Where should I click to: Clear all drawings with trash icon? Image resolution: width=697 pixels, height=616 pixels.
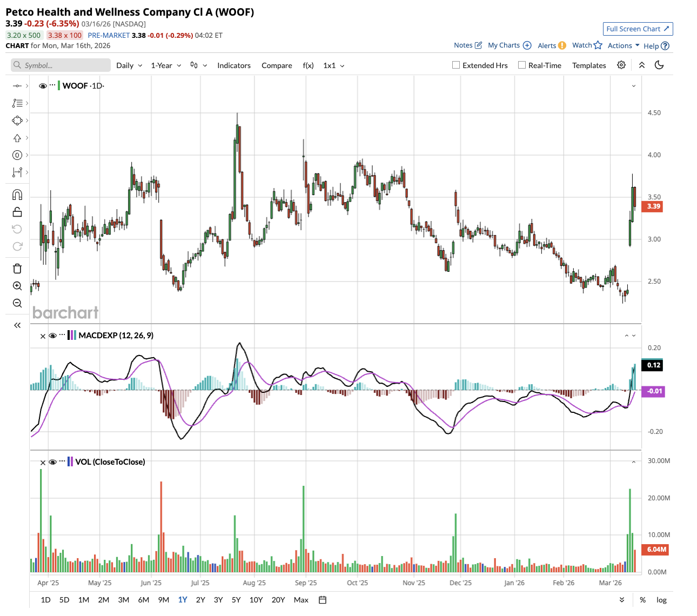17,269
